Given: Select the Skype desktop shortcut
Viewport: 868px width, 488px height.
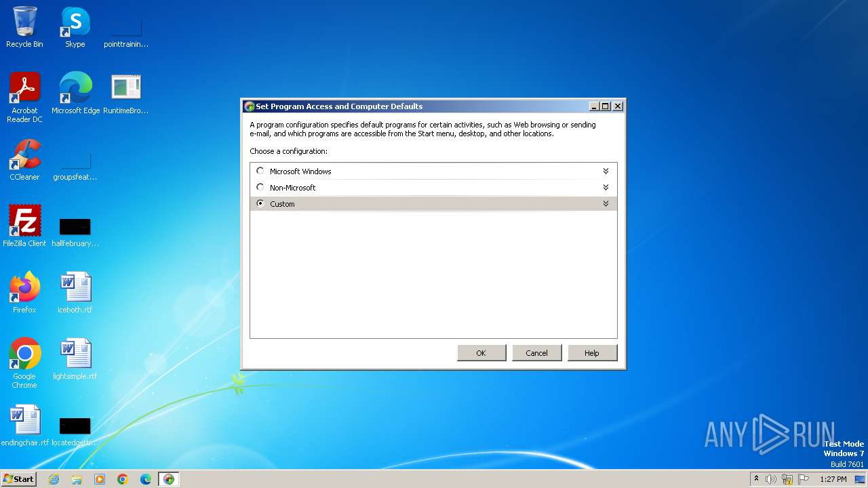Looking at the screenshot, I should (75, 27).
